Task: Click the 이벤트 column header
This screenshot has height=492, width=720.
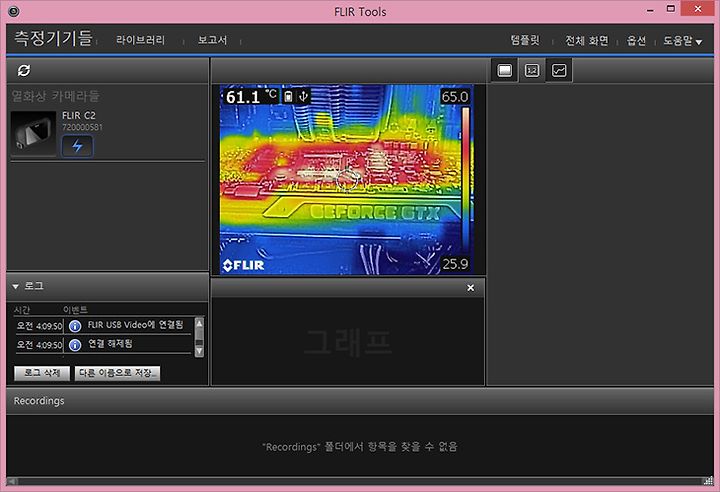Action: pos(75,310)
